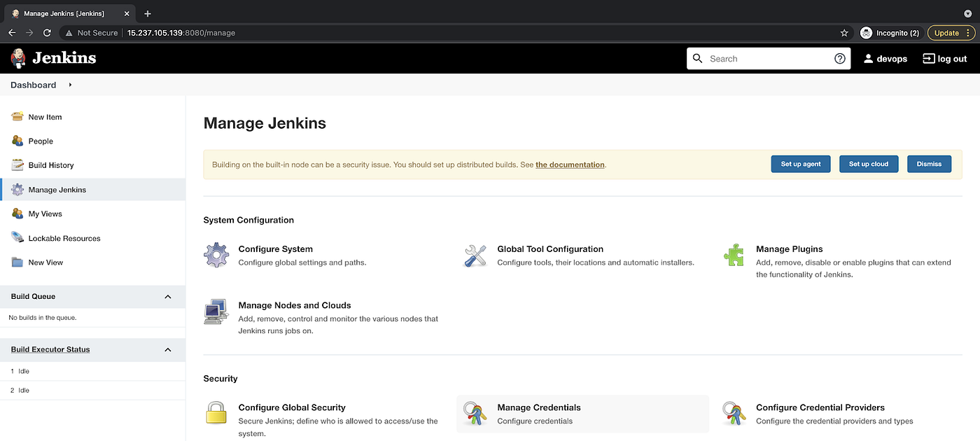The height and width of the screenshot is (441, 980).
Task: Open Manage Credentials title link
Action: click(539, 407)
